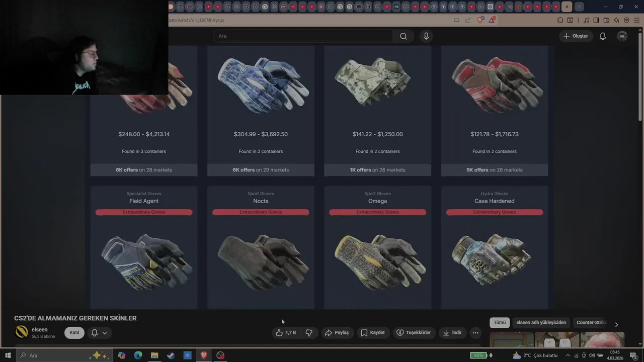
Task: Open File Explorer from the taskbar
Action: pyautogui.click(x=154, y=355)
